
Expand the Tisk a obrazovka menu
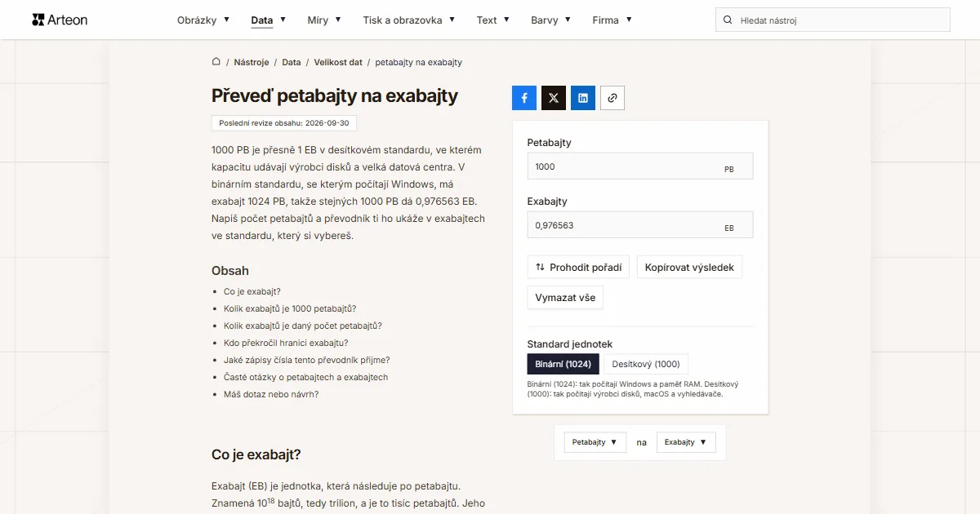(x=409, y=20)
